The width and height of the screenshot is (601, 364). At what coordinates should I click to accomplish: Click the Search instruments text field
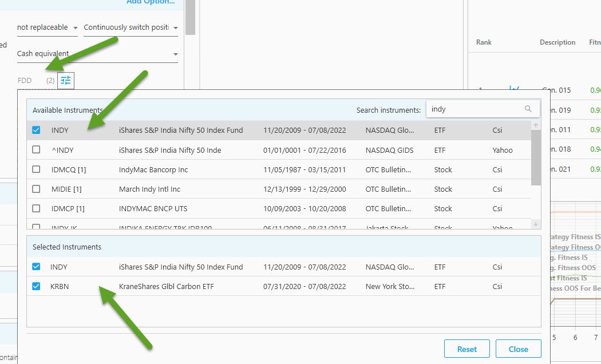(x=476, y=109)
